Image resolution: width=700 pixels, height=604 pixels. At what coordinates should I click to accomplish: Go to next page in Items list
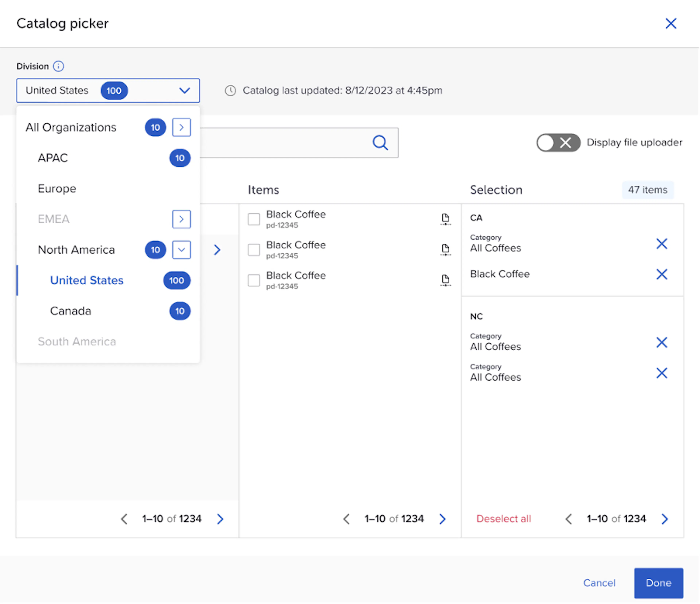443,519
